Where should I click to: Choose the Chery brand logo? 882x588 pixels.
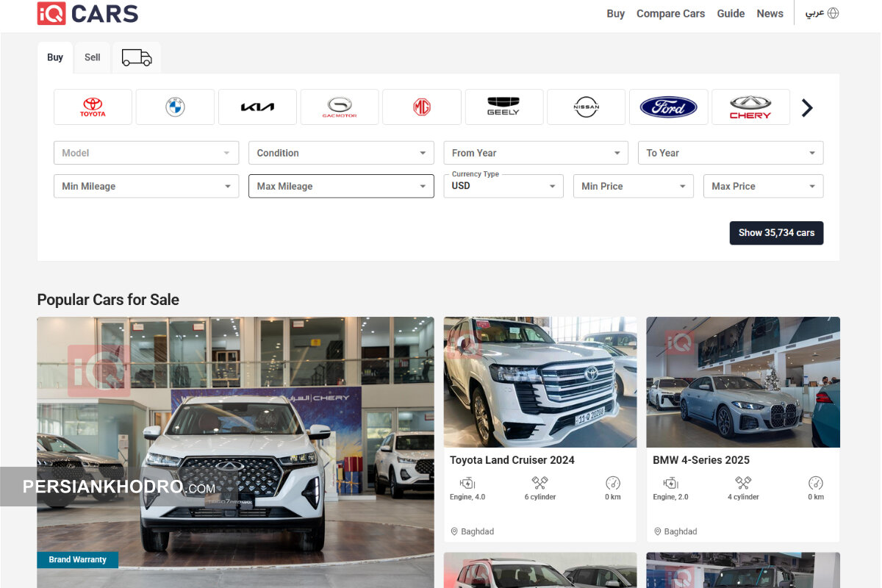(x=750, y=107)
